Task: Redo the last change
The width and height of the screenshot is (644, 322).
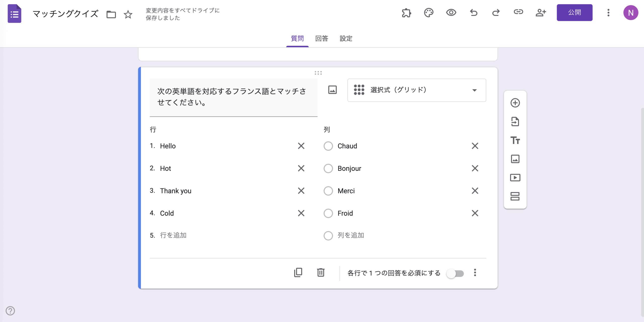Action: point(496,13)
